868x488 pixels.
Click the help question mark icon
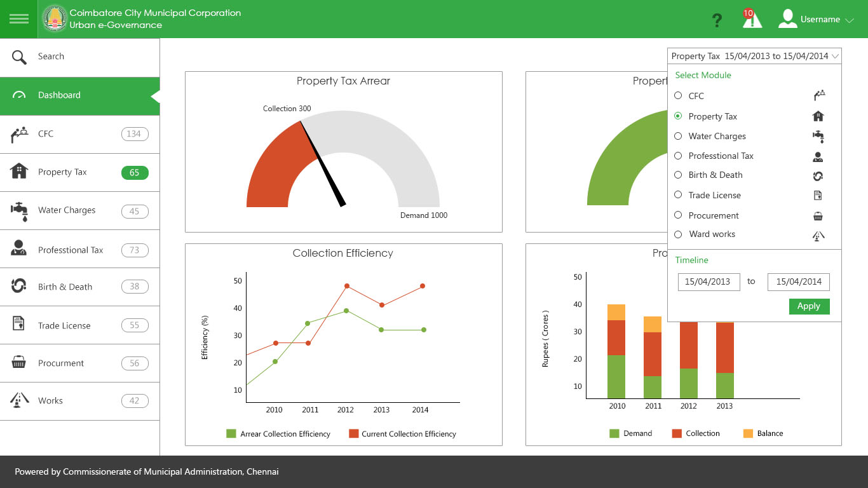[x=717, y=20]
